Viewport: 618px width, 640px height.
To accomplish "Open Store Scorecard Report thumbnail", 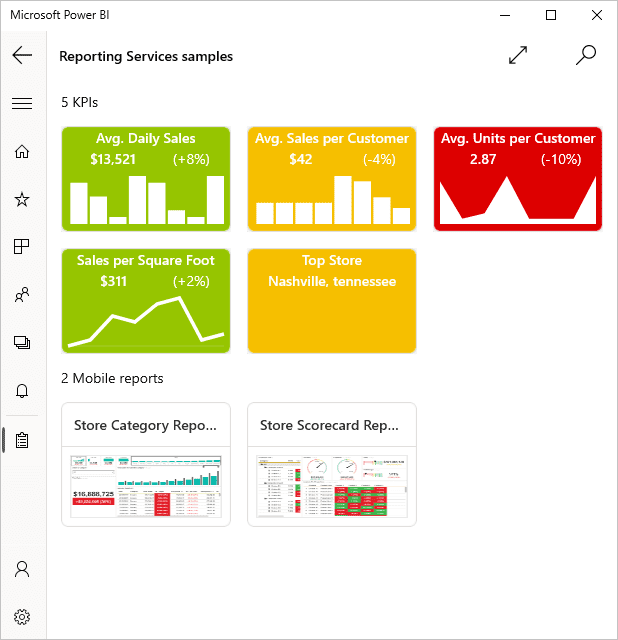I will 332,465.
